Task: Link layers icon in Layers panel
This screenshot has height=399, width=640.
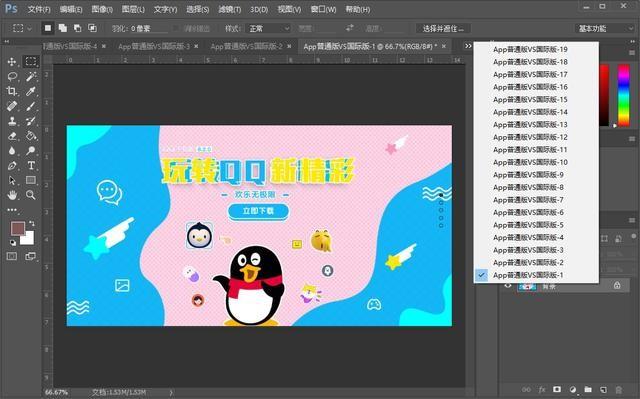Action: (x=527, y=390)
